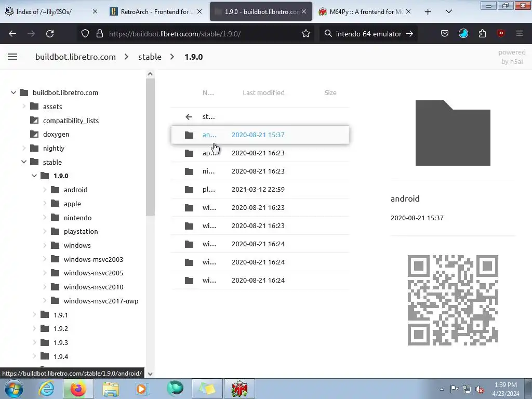Expand the nightly folder in tree
This screenshot has height=399, width=532.
coord(24,148)
